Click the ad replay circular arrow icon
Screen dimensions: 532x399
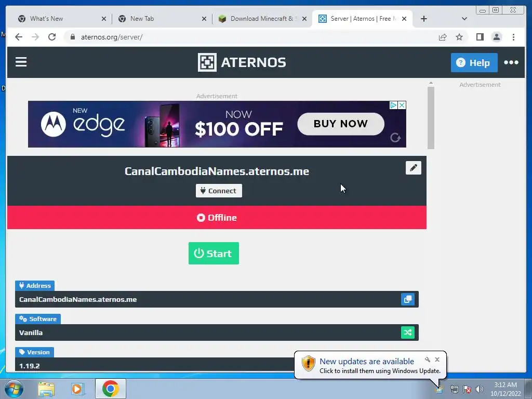point(395,138)
